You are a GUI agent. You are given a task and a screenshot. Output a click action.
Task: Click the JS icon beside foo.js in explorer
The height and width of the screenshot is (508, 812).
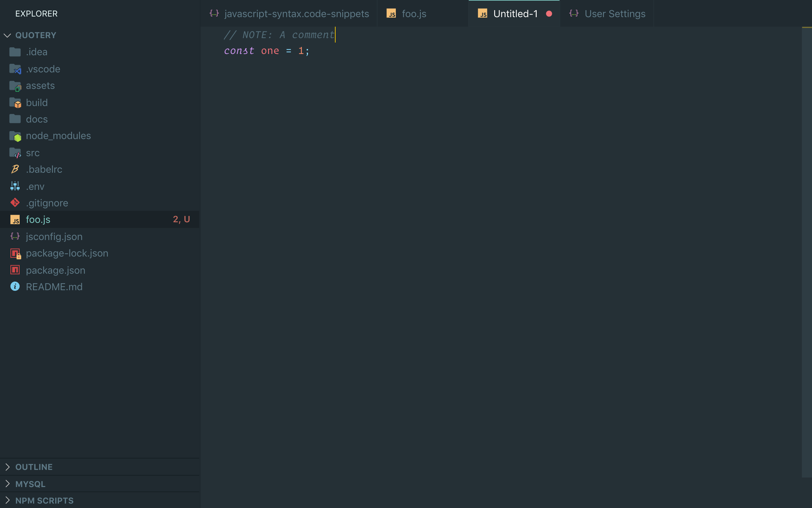(15, 220)
